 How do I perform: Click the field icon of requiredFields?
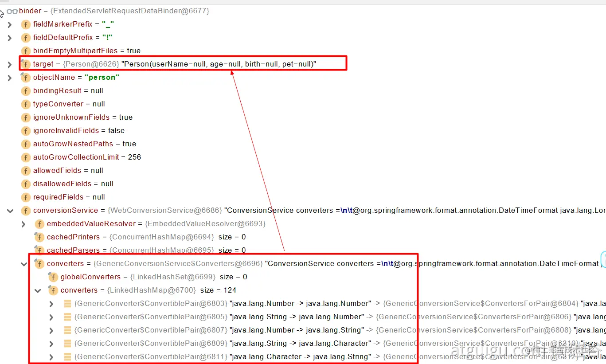point(26,197)
